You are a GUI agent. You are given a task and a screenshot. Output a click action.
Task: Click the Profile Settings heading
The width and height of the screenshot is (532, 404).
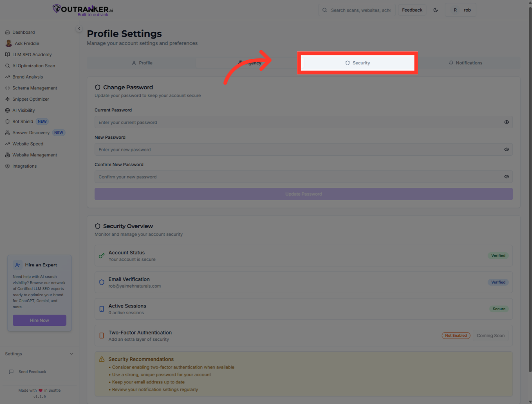[x=124, y=34]
